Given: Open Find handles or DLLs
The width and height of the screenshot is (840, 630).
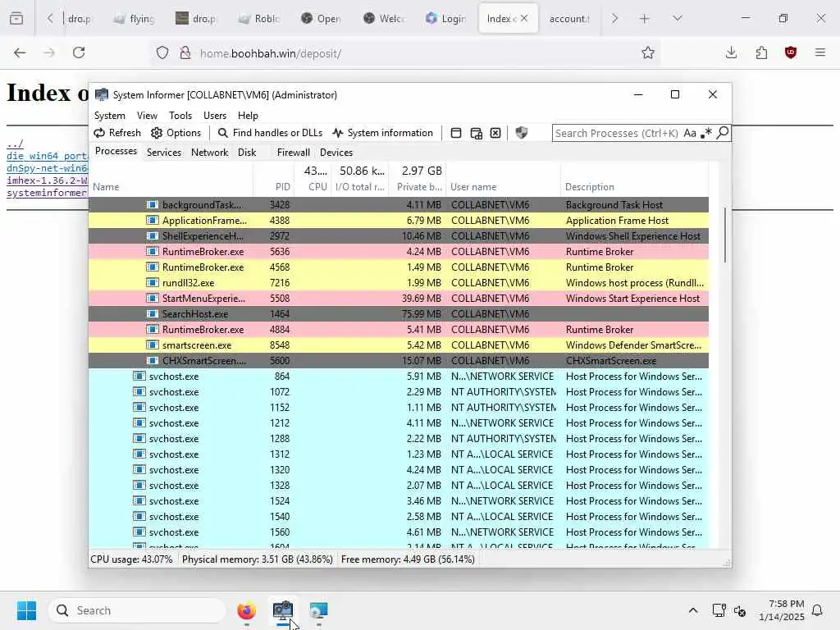Looking at the screenshot, I should (271, 133).
